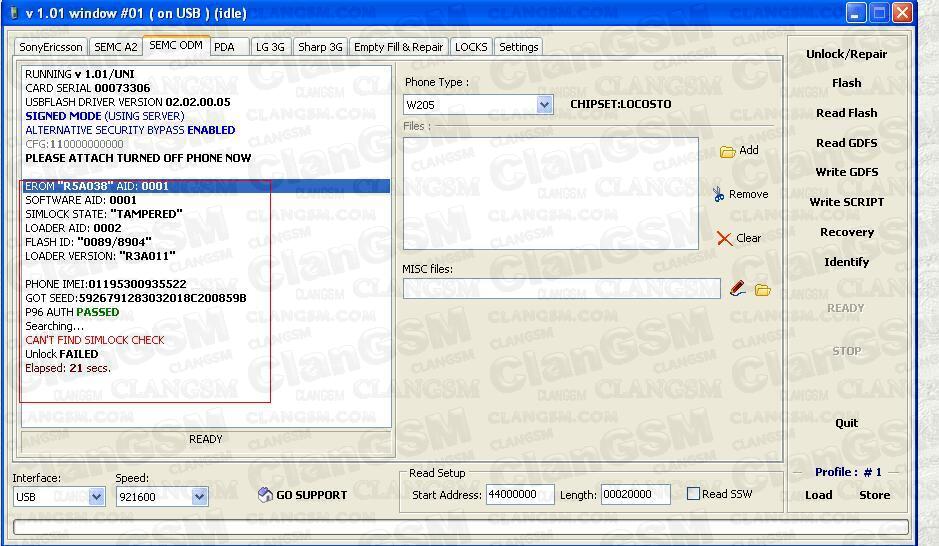Click the SIMLOCK STATE: "TAMPERED" log line
The height and width of the screenshot is (546, 939).
coord(104,214)
